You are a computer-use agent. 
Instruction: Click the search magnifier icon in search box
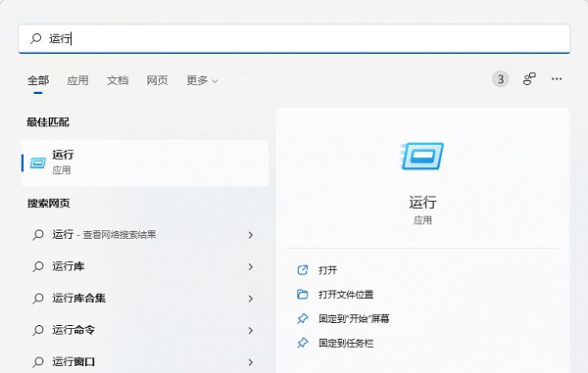pos(36,38)
